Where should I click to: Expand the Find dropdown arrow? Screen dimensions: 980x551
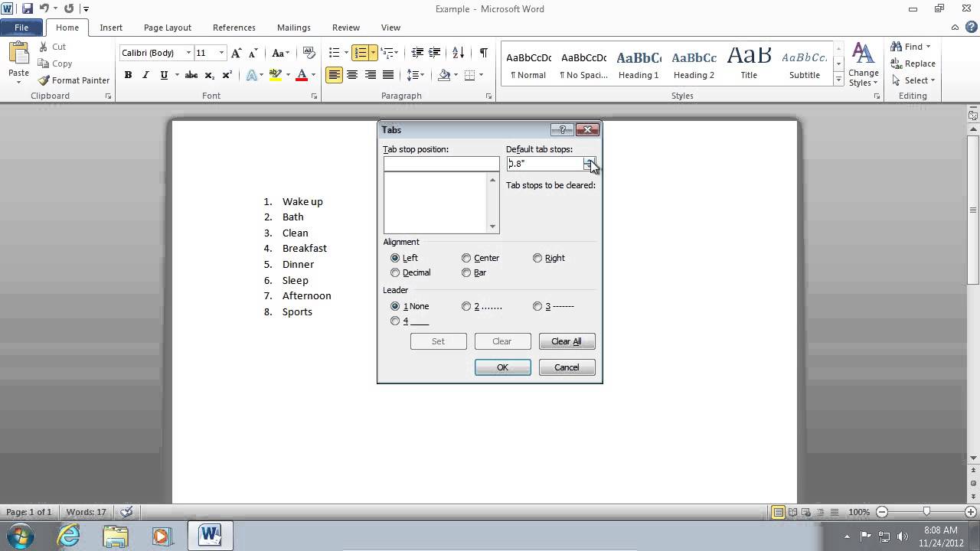click(x=928, y=47)
